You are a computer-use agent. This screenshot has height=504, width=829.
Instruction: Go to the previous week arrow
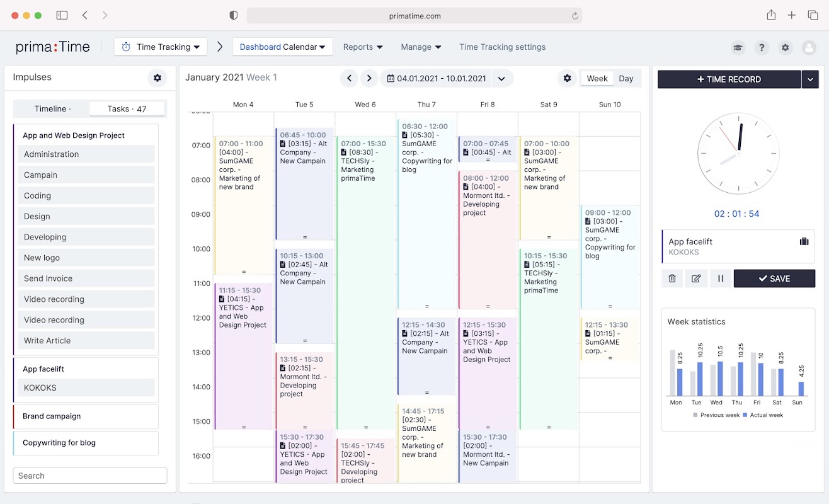(349, 79)
